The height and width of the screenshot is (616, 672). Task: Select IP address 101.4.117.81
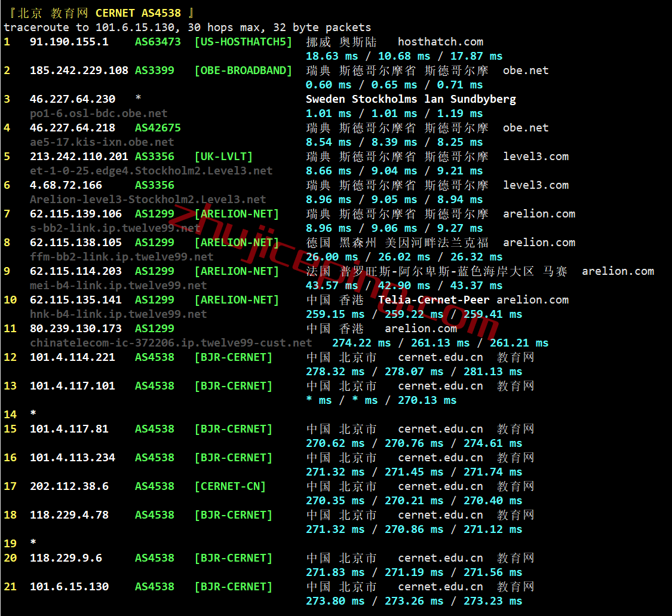pos(69,430)
